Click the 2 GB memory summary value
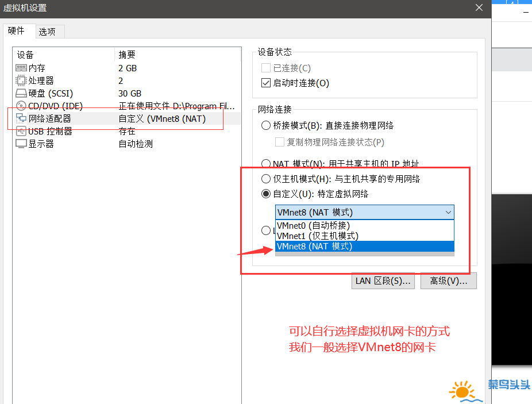The height and width of the screenshot is (404, 532). (128, 68)
